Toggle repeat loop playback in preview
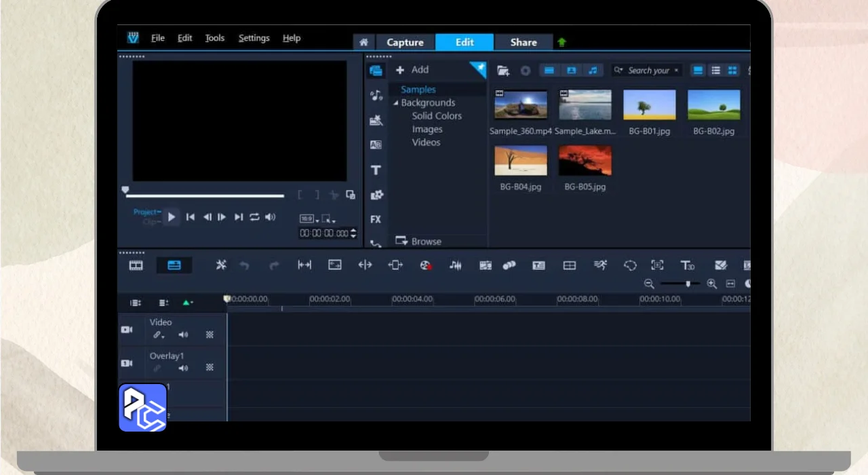868x475 pixels. [x=254, y=217]
